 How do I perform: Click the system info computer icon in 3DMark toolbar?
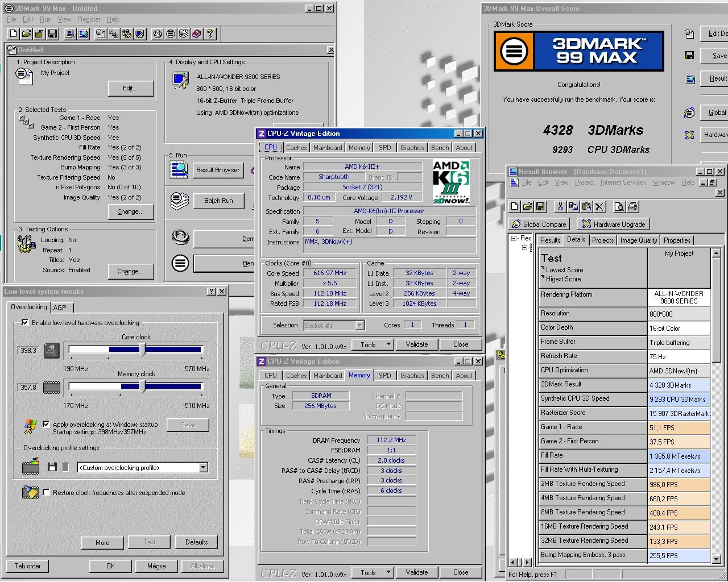[70, 34]
